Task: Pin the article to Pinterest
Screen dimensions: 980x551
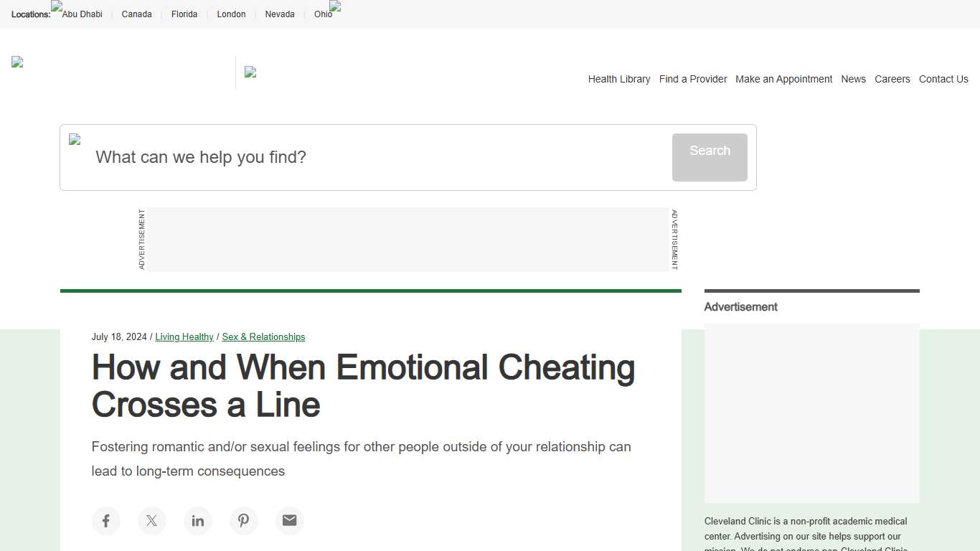Action: click(x=244, y=521)
